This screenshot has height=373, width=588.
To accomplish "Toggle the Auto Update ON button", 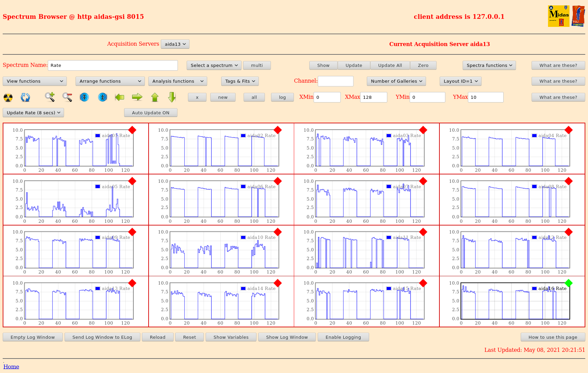I will pyautogui.click(x=150, y=113).
